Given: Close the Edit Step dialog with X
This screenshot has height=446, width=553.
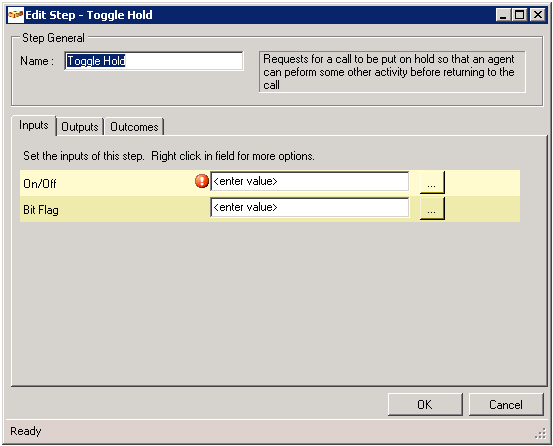Looking at the screenshot, I should click(x=538, y=15).
